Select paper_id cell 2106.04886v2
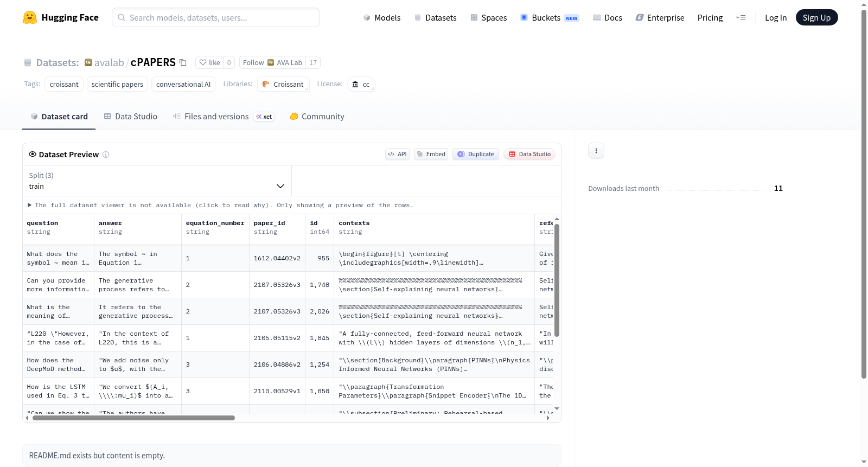 point(277,364)
